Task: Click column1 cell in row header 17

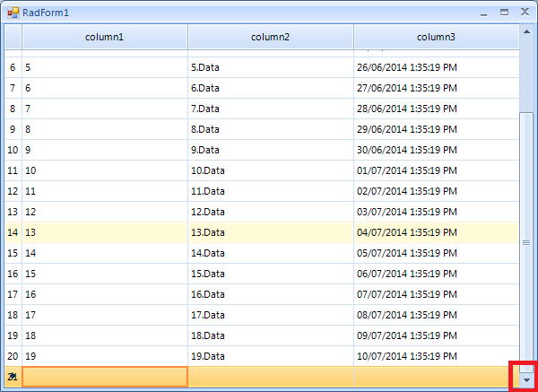Action: (x=105, y=294)
